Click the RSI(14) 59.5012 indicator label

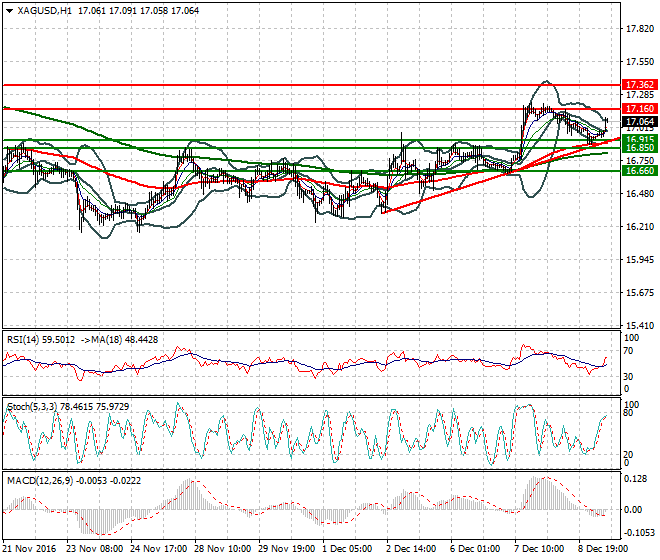coord(41,340)
